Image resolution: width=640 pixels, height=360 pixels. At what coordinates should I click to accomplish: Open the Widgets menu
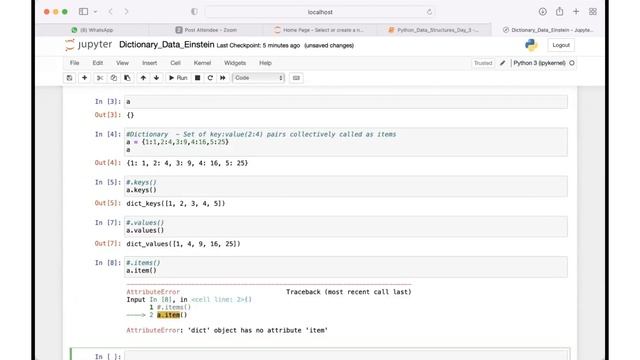235,63
